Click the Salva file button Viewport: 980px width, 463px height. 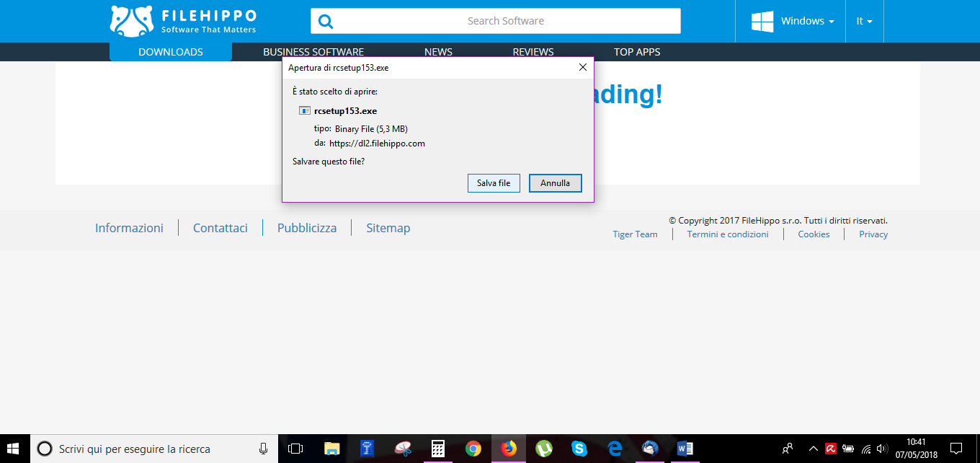[494, 183]
